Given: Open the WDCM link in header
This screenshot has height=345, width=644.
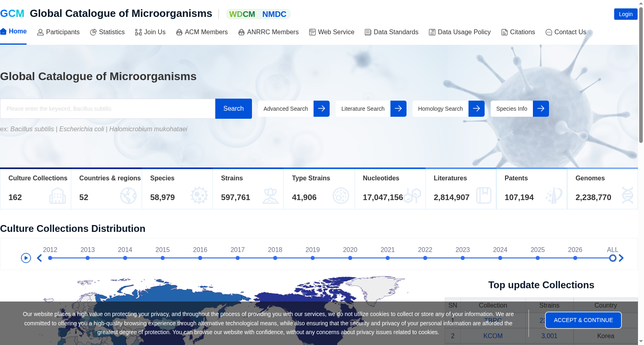Looking at the screenshot, I should 242,14.
